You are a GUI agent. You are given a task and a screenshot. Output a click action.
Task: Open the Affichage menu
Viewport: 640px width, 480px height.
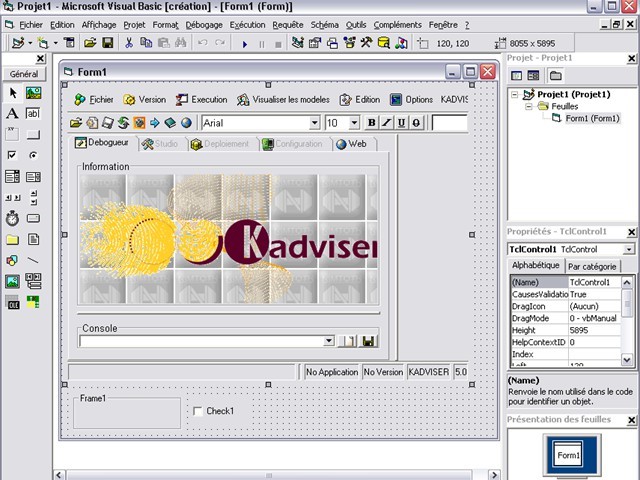point(99,25)
